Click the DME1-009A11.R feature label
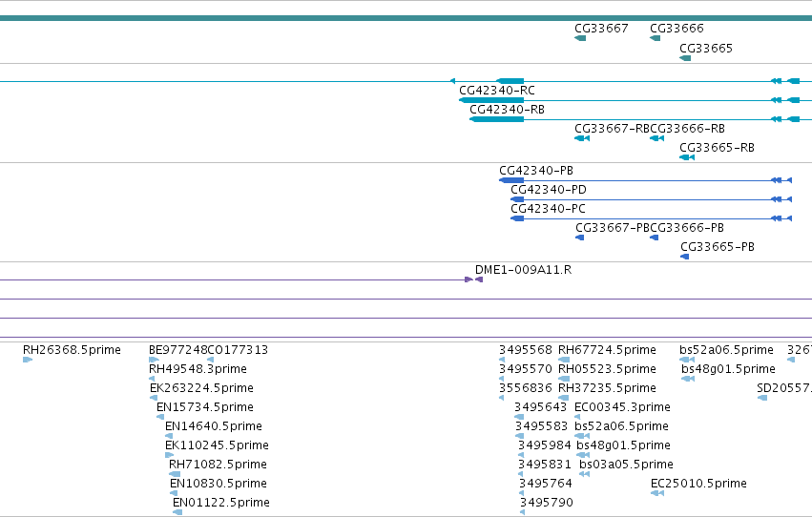 523,270
